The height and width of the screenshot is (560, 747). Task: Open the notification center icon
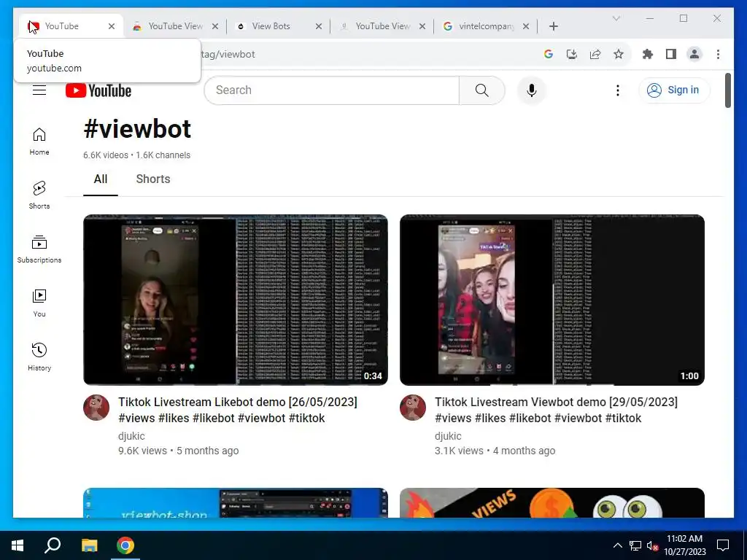click(723, 545)
